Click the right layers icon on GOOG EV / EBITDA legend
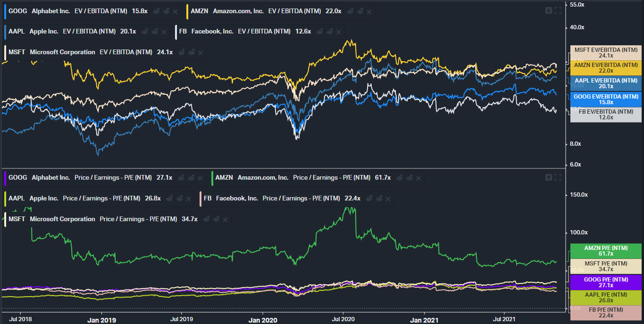644x324 pixels. click(x=166, y=11)
